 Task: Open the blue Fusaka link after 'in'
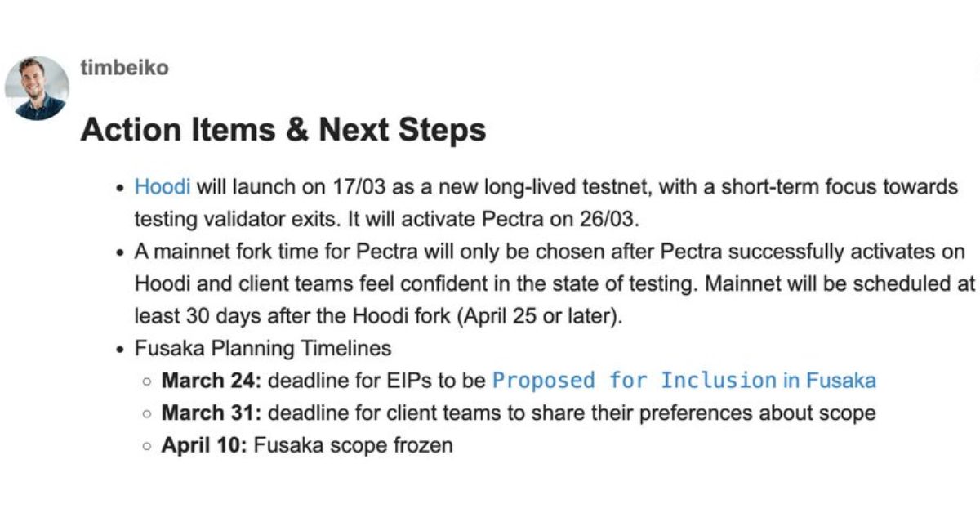(841, 381)
